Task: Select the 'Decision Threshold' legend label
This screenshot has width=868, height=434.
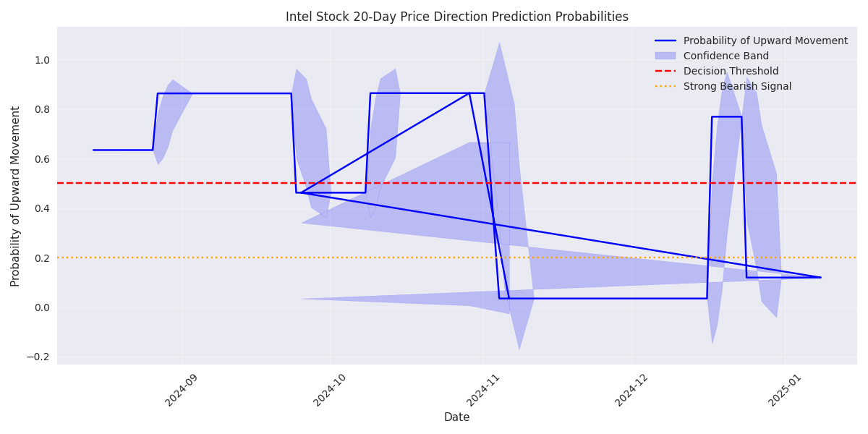Action: click(731, 72)
